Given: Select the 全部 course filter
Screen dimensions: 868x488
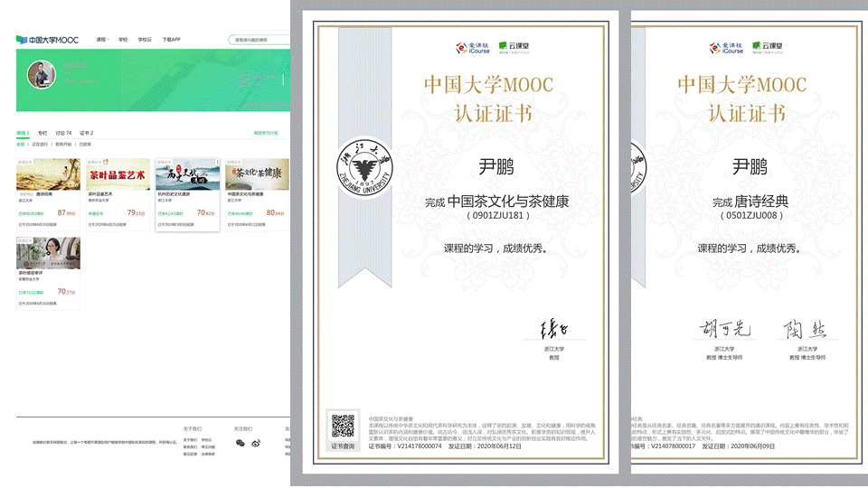Looking at the screenshot, I should (x=21, y=144).
